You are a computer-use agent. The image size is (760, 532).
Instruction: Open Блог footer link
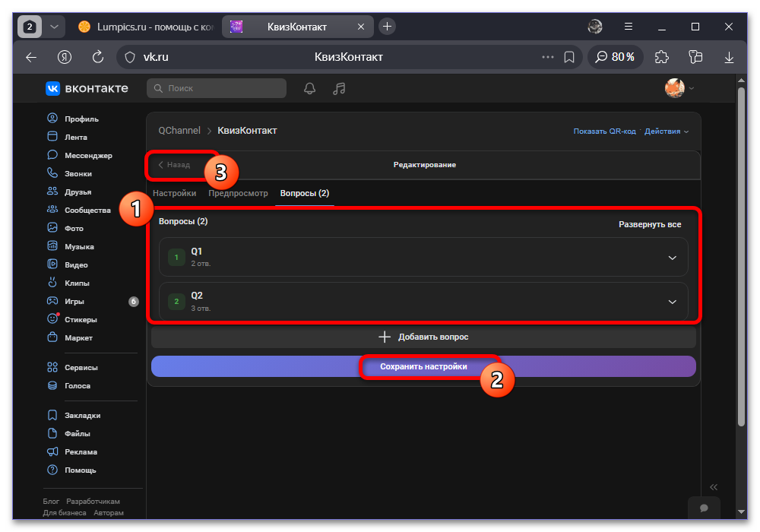point(51,501)
